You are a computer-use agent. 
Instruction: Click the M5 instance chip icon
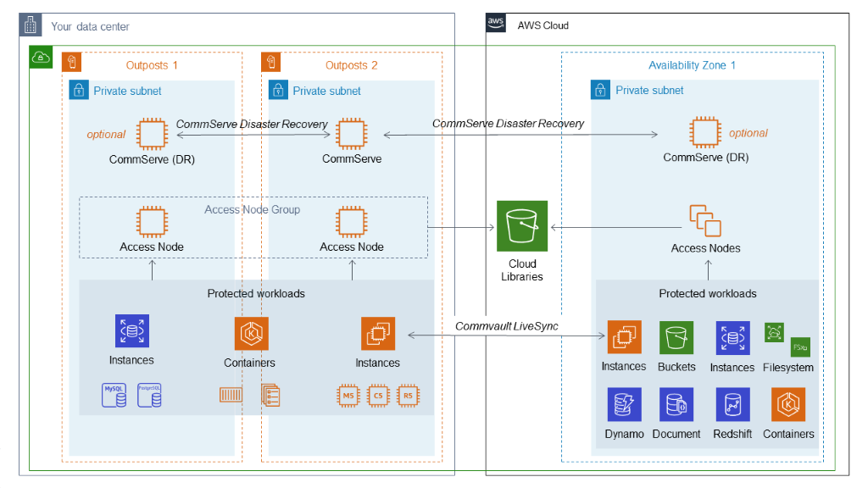click(347, 395)
